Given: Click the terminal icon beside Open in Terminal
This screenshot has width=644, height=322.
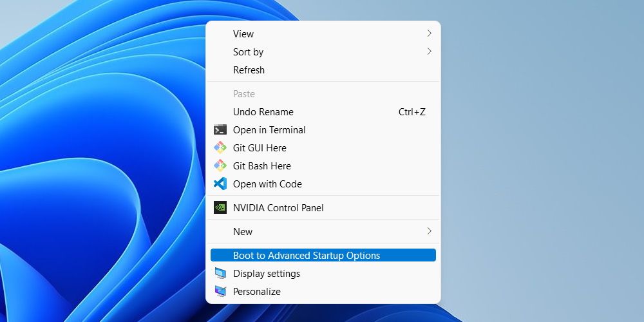Looking at the screenshot, I should pyautogui.click(x=220, y=130).
